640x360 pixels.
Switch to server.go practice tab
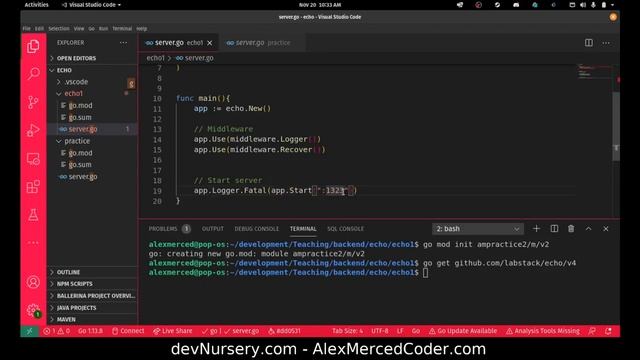pos(261,43)
